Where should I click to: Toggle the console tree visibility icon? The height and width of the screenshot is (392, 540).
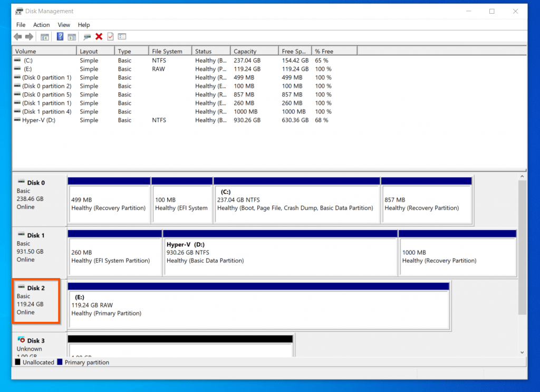pos(45,36)
